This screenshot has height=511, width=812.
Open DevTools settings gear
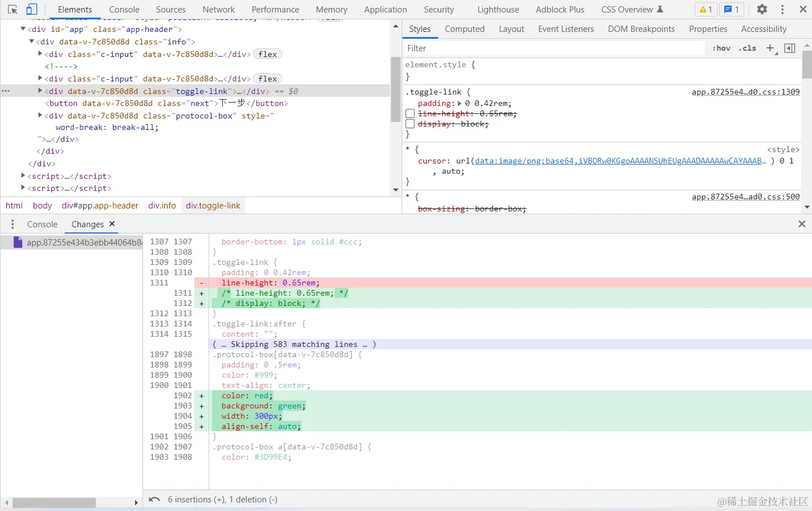762,10
